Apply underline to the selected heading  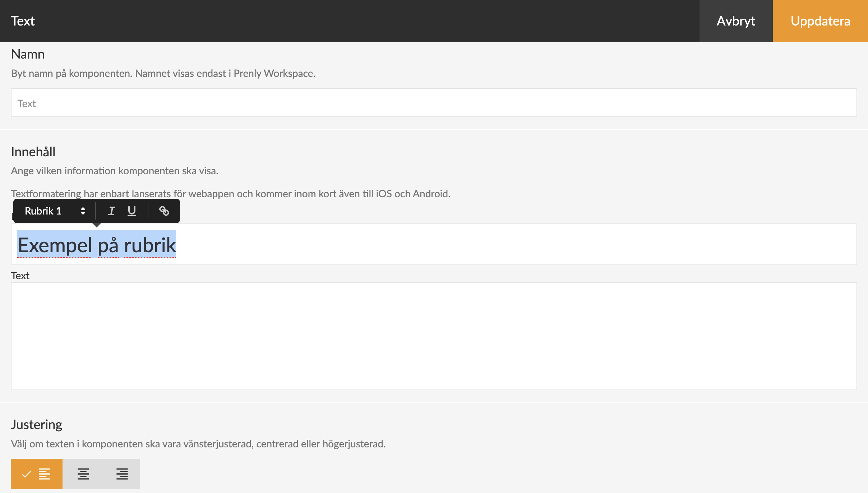(132, 211)
